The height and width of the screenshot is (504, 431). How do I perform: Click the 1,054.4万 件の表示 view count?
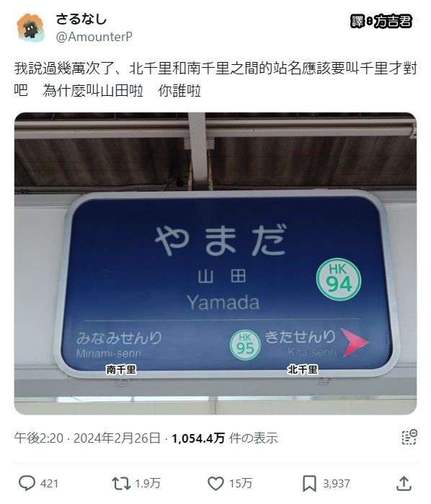(x=225, y=438)
